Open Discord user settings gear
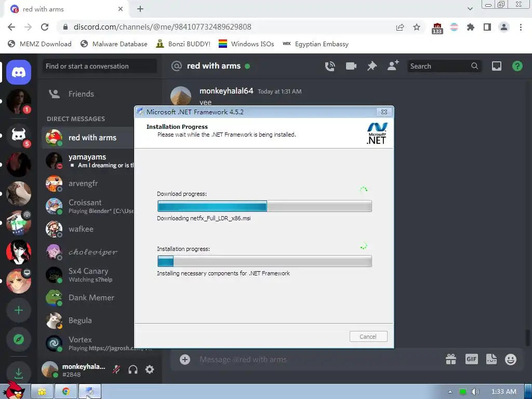 click(150, 369)
